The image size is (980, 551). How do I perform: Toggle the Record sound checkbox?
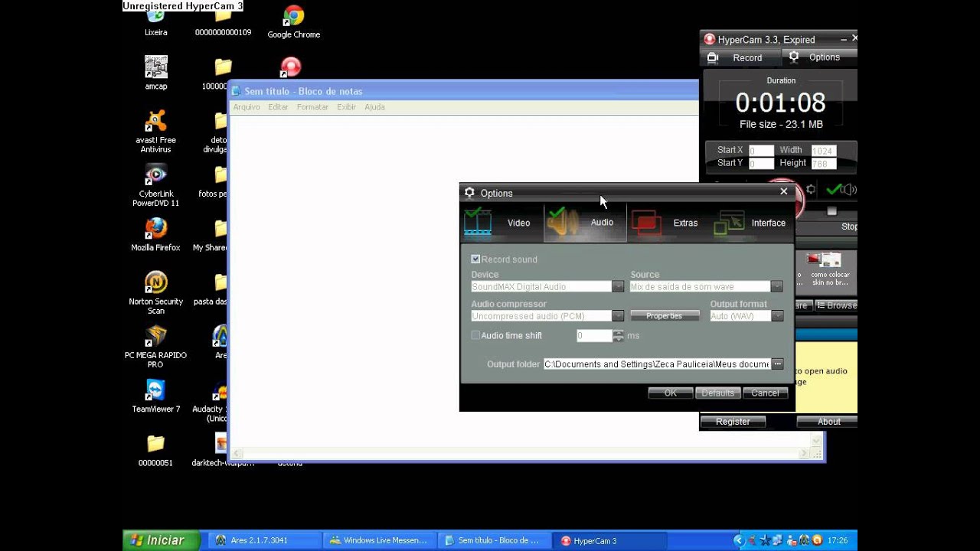click(475, 259)
